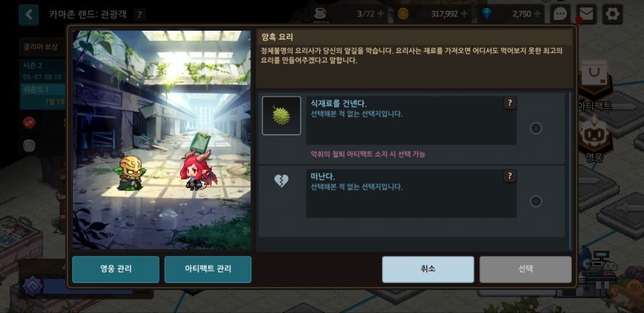Click the event illustration image
Screen dimensions: 644x313
point(162,140)
